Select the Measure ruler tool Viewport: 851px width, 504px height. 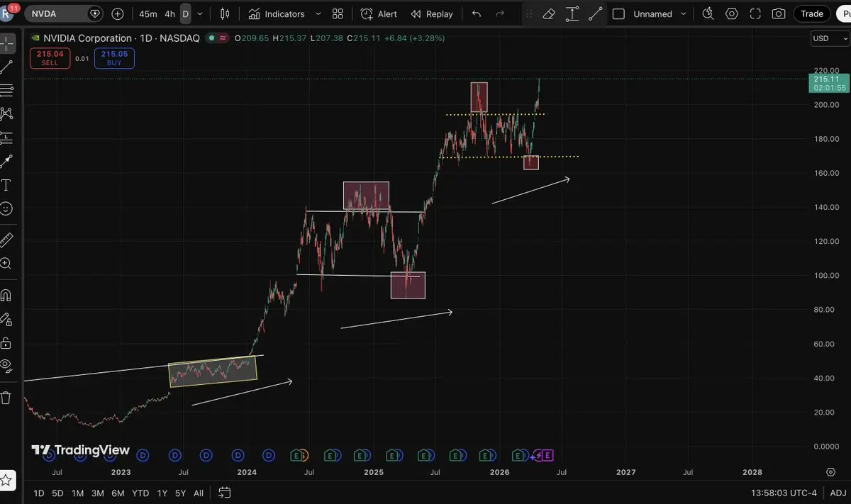pos(6,240)
